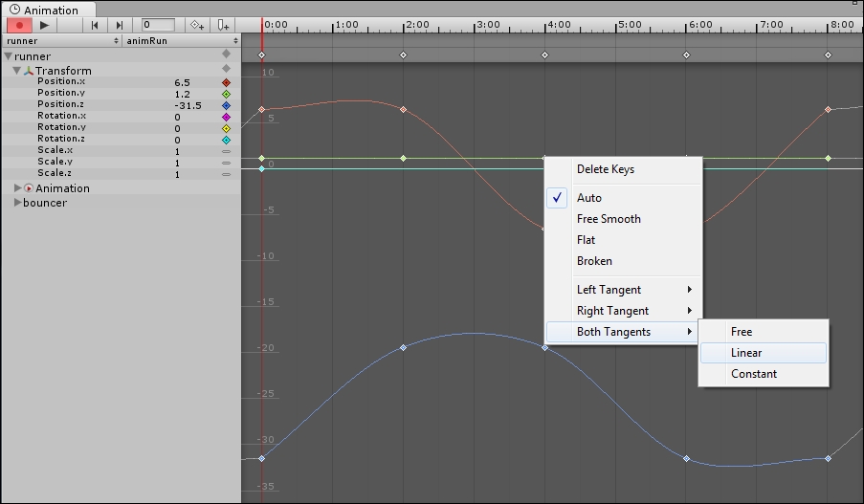
Task: Click the Position.z value -31.5
Action: tap(188, 106)
